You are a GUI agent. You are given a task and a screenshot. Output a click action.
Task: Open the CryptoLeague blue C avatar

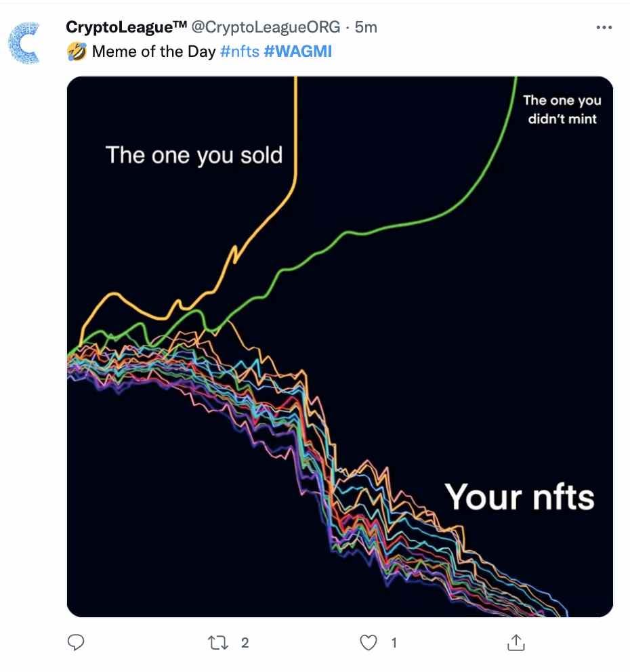tap(24, 43)
